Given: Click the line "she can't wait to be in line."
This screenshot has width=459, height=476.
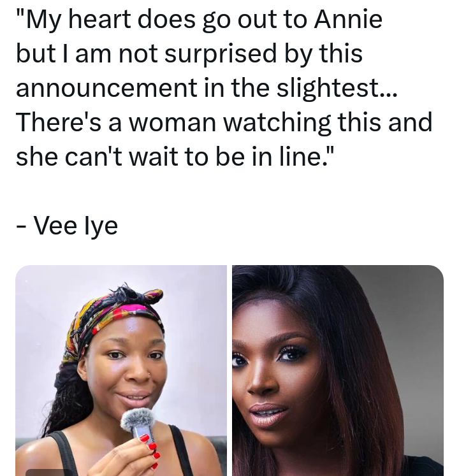Looking at the screenshot, I should point(175,157).
